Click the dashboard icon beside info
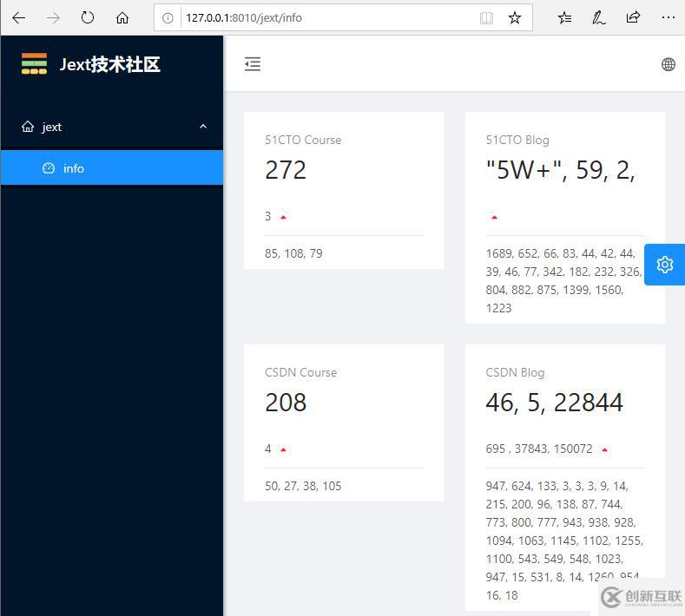This screenshot has height=616, width=685. point(49,168)
